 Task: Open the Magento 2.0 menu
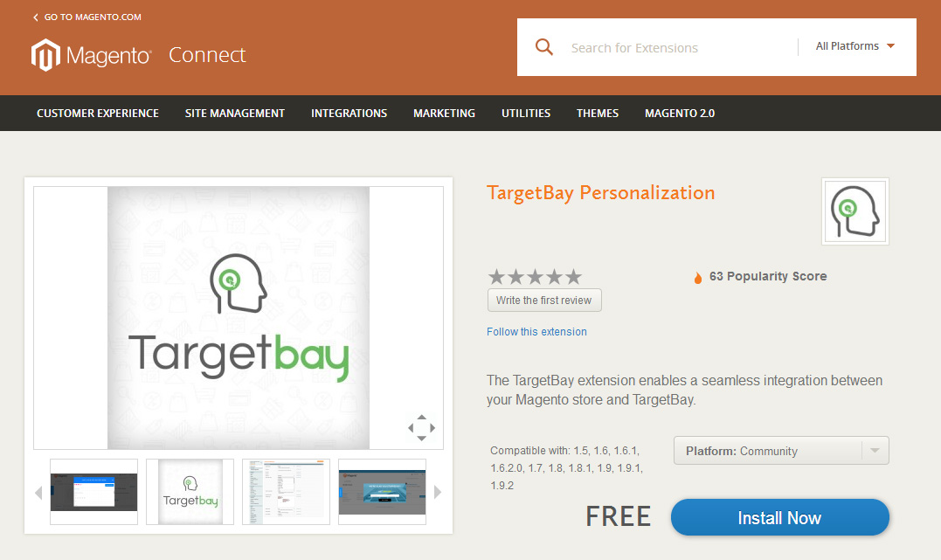point(680,114)
